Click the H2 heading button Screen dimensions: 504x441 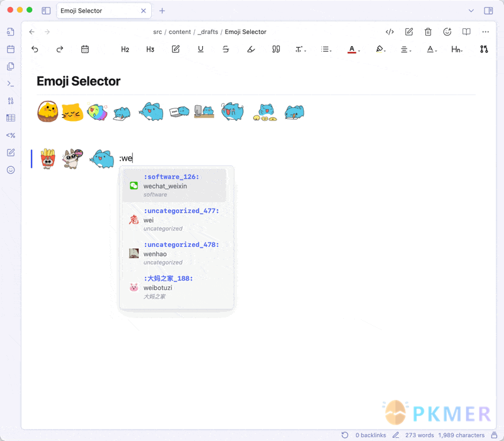(125, 49)
